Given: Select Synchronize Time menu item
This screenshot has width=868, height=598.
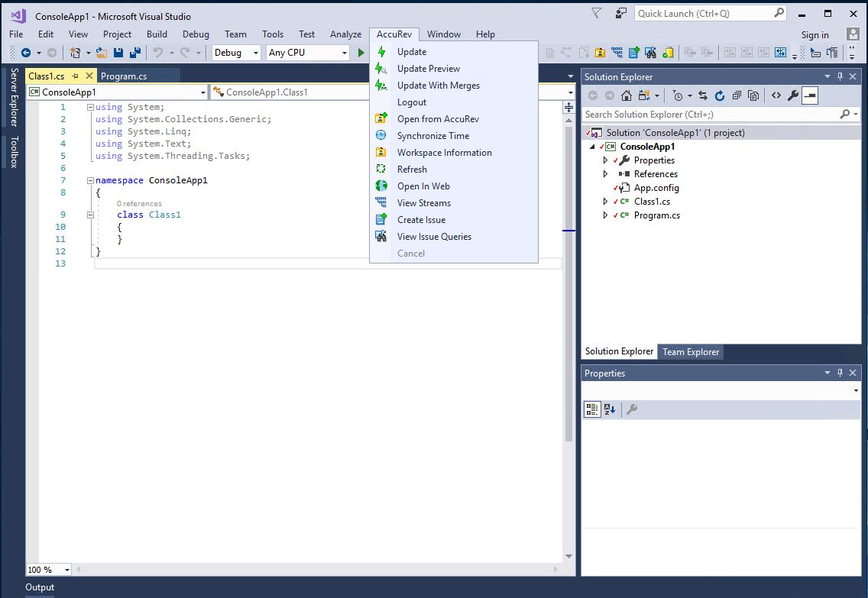Looking at the screenshot, I should pos(454,136).
